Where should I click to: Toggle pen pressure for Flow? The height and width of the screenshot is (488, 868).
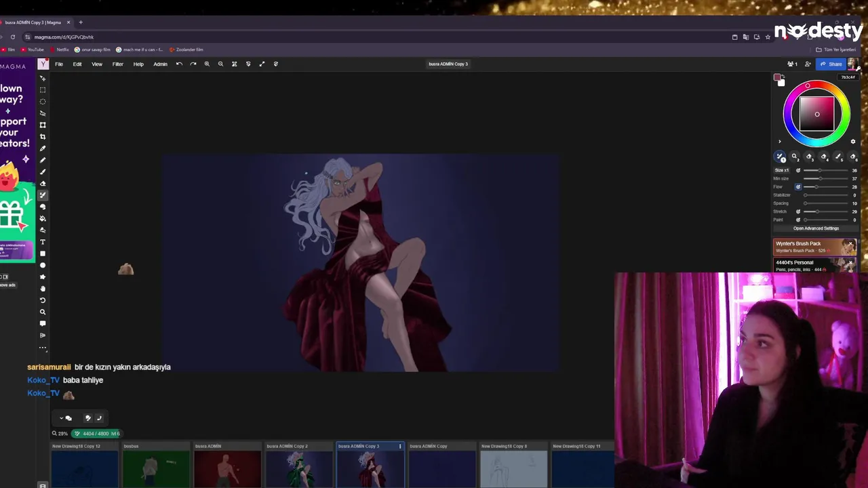798,186
